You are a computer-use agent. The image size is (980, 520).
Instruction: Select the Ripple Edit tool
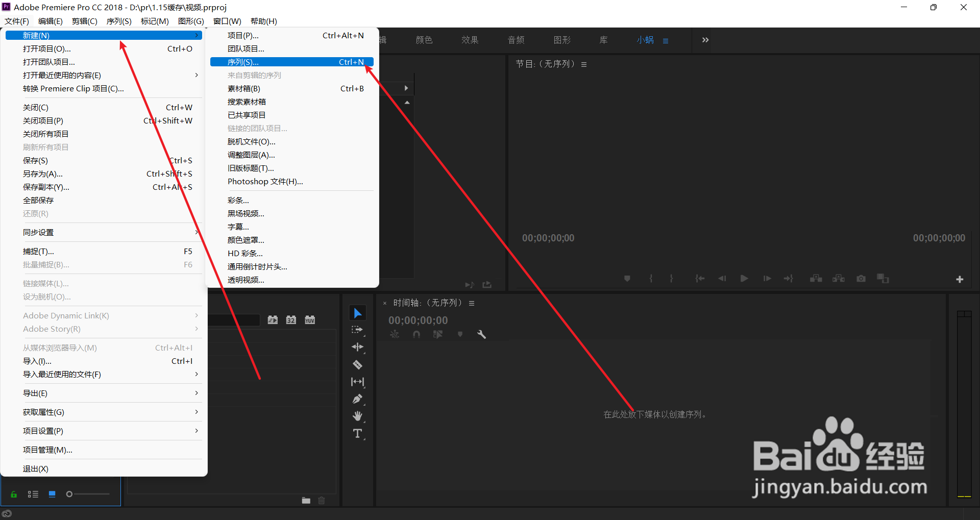point(357,347)
